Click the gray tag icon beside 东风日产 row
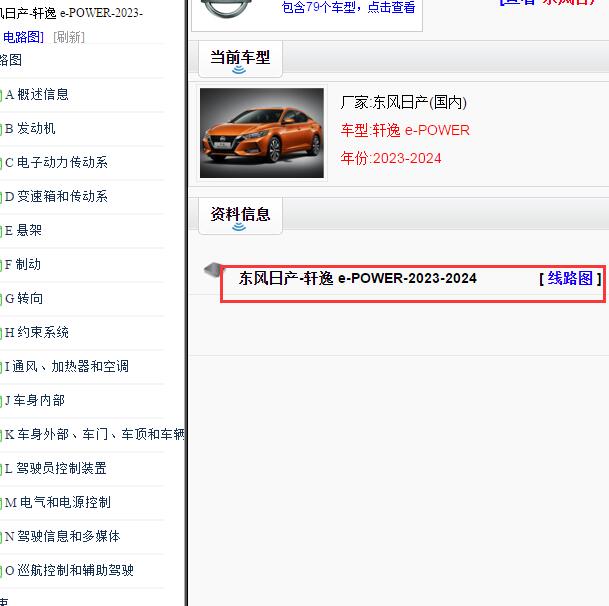The height and width of the screenshot is (606, 609). (x=213, y=270)
